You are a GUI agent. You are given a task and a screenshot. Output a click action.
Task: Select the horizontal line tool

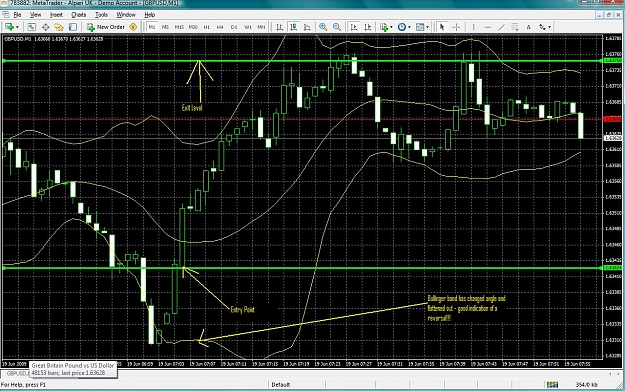click(x=487, y=27)
